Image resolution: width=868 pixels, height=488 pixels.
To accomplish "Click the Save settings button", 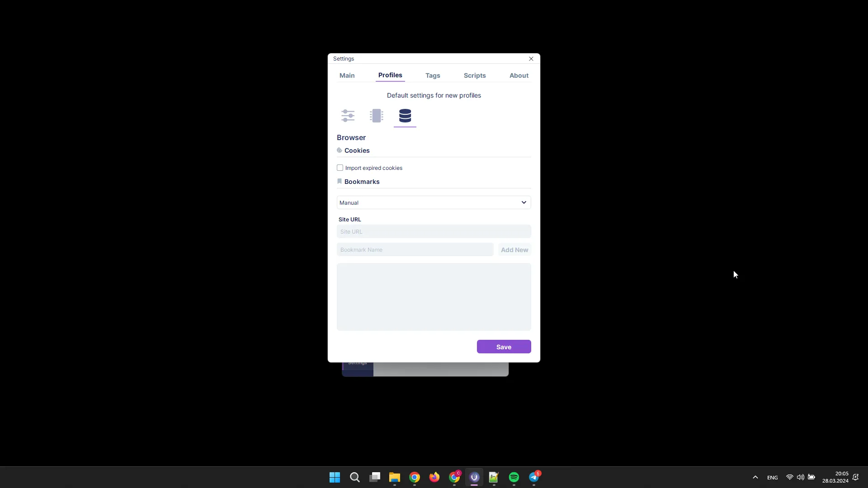I will click(x=504, y=347).
